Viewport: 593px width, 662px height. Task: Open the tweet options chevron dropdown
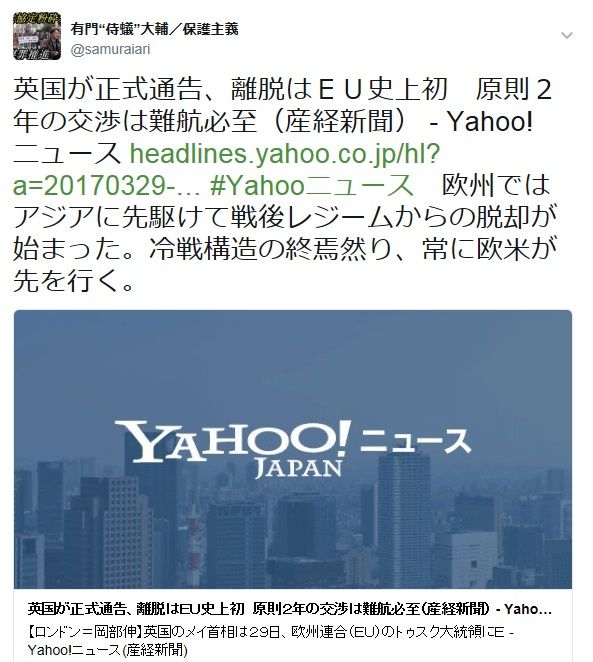(566, 35)
